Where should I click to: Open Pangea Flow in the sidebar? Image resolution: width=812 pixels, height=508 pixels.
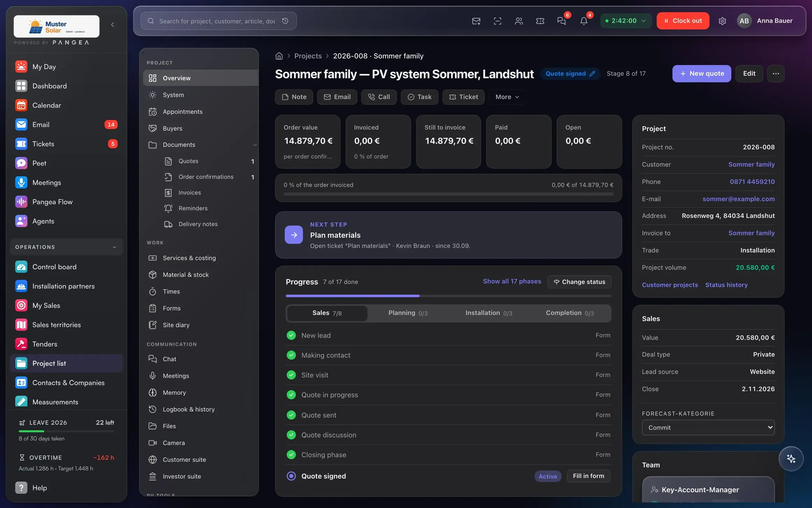click(66, 202)
